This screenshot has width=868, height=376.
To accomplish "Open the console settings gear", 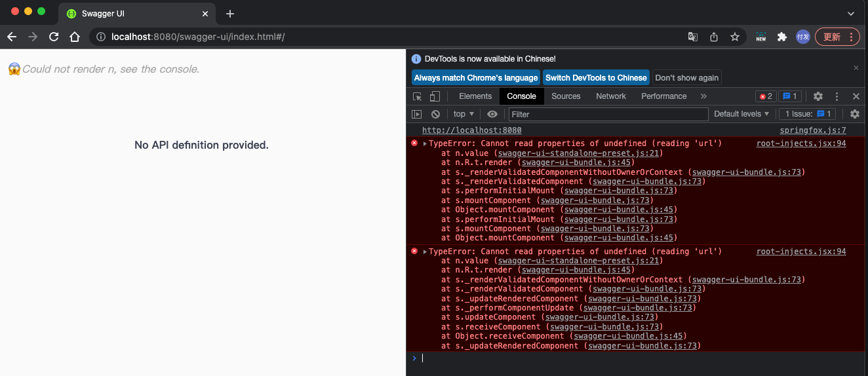I will point(855,114).
